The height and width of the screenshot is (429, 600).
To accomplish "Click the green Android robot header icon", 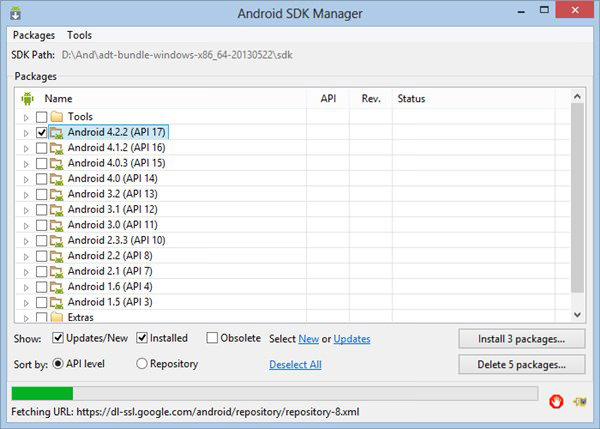I will click(27, 99).
